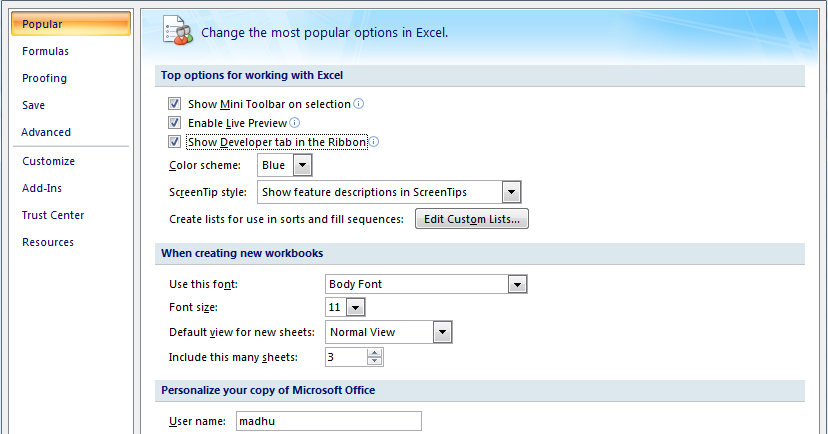Screen dimensions: 828x434
Task: Click info icon beside Show Developer tab option
Action: [374, 142]
